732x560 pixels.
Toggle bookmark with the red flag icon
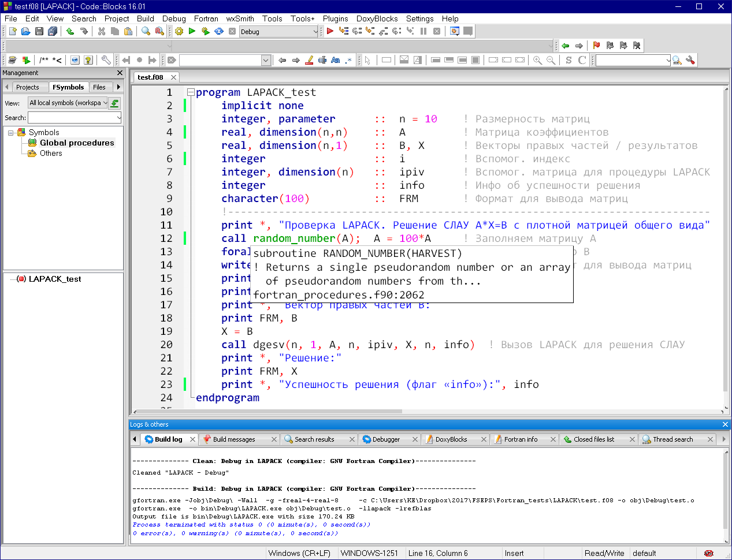point(596,46)
